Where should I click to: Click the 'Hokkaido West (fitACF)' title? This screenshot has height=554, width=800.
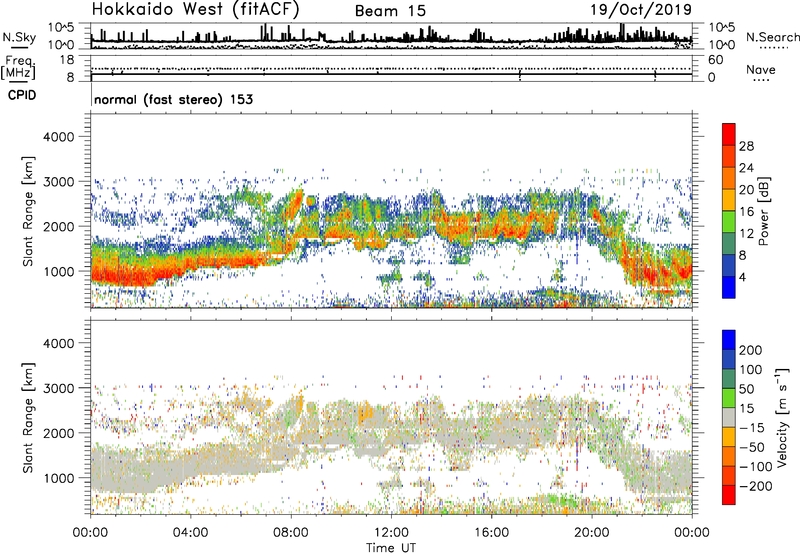(195, 9)
